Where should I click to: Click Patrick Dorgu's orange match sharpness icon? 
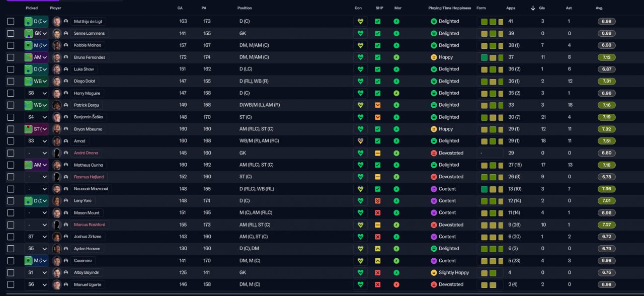pos(378,105)
